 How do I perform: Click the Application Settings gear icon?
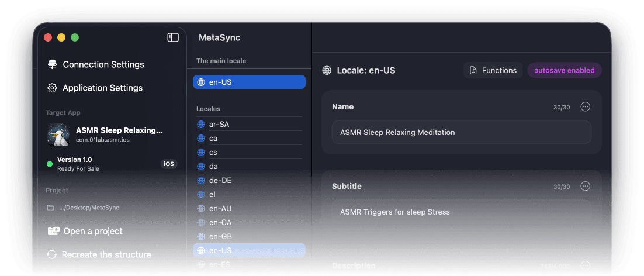click(52, 88)
